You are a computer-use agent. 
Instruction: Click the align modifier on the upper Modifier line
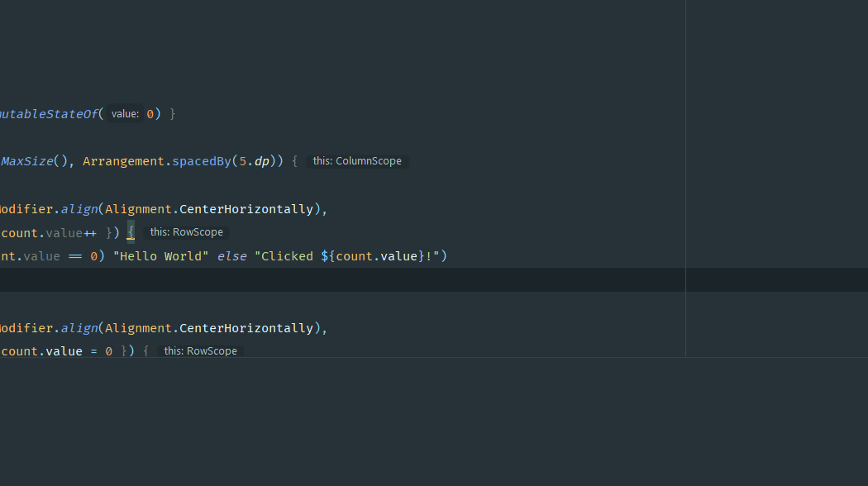tap(79, 208)
